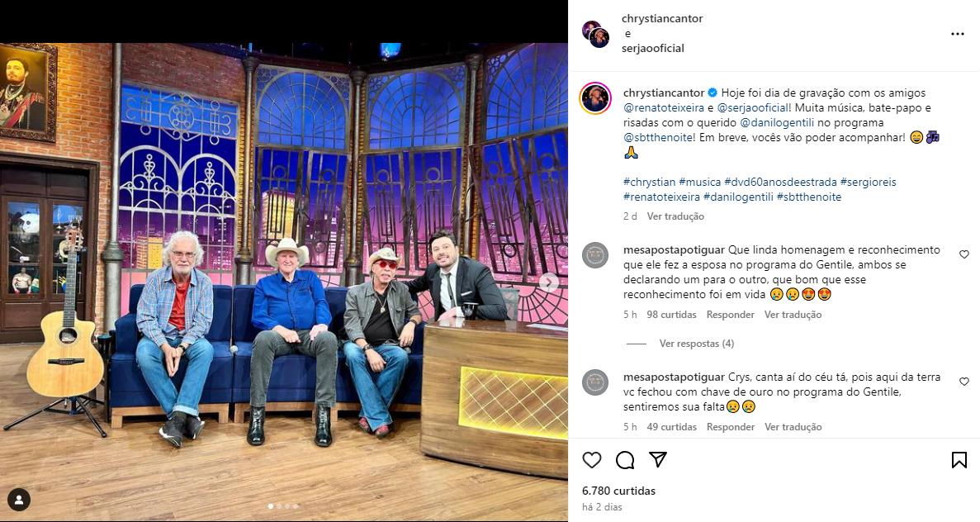
Task: Expand Ver respostas (4) replies
Action: [696, 344]
